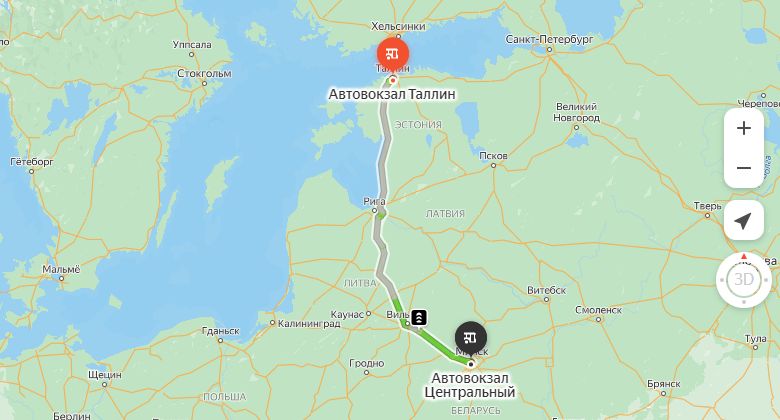Click the Витебск city label
This screenshot has height=420, width=780.
[546, 290]
